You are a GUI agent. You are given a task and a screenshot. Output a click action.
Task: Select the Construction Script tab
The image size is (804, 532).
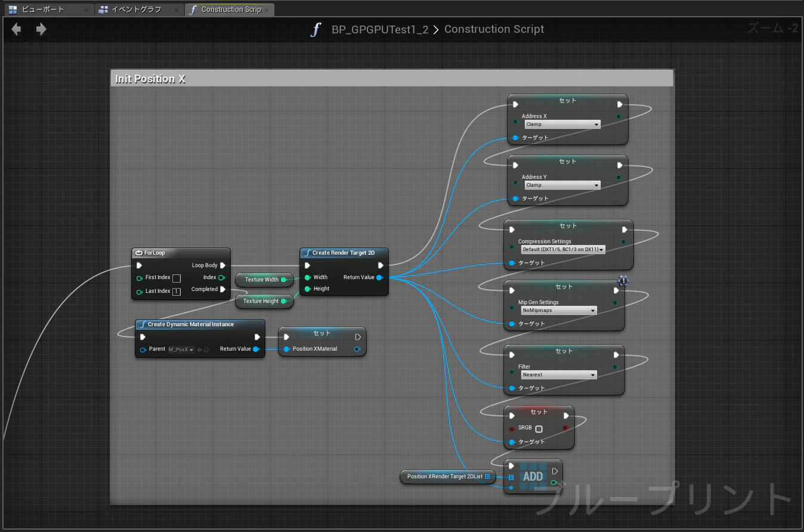coord(231,10)
